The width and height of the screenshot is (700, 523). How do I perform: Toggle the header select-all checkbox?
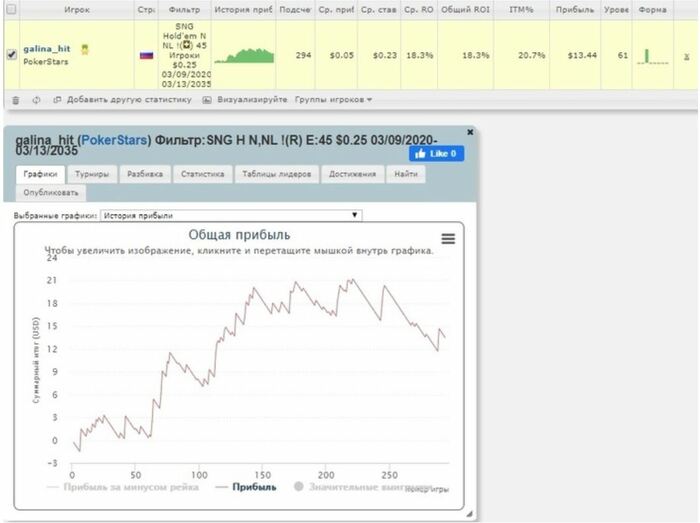[12, 9]
